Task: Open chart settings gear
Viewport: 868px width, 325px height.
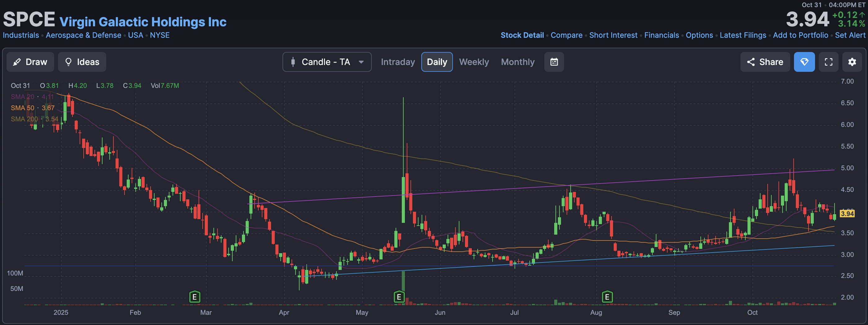Action: [x=852, y=62]
